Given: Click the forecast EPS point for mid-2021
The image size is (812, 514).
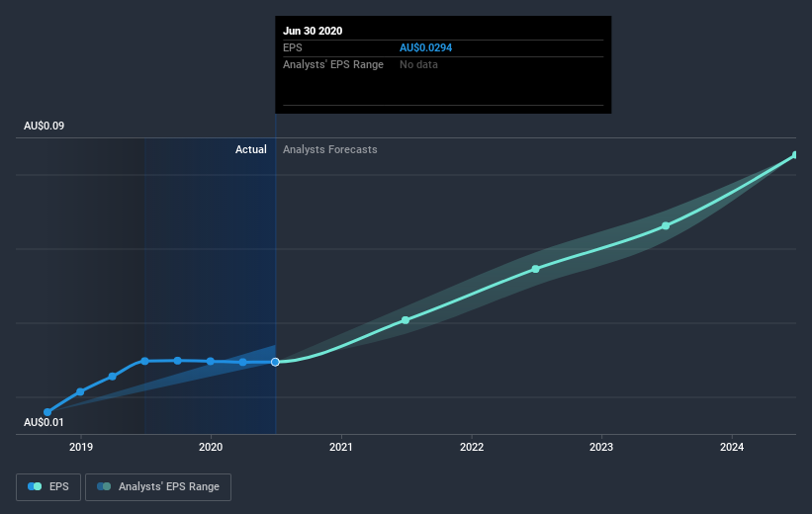Looking at the screenshot, I should pyautogui.click(x=406, y=320).
